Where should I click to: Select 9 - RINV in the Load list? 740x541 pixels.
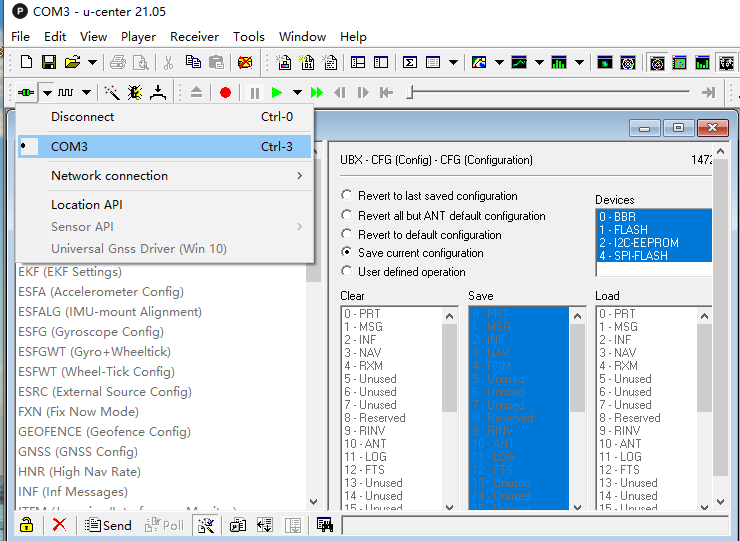pos(647,431)
